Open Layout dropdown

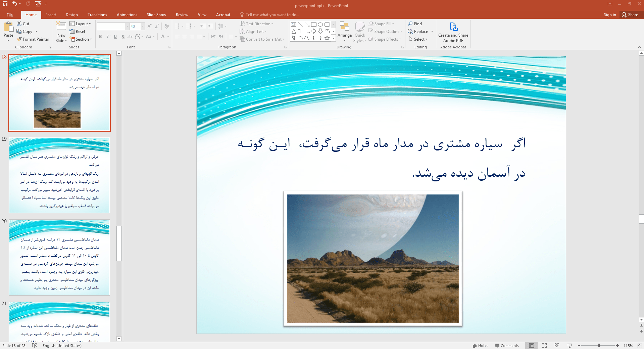pyautogui.click(x=80, y=24)
